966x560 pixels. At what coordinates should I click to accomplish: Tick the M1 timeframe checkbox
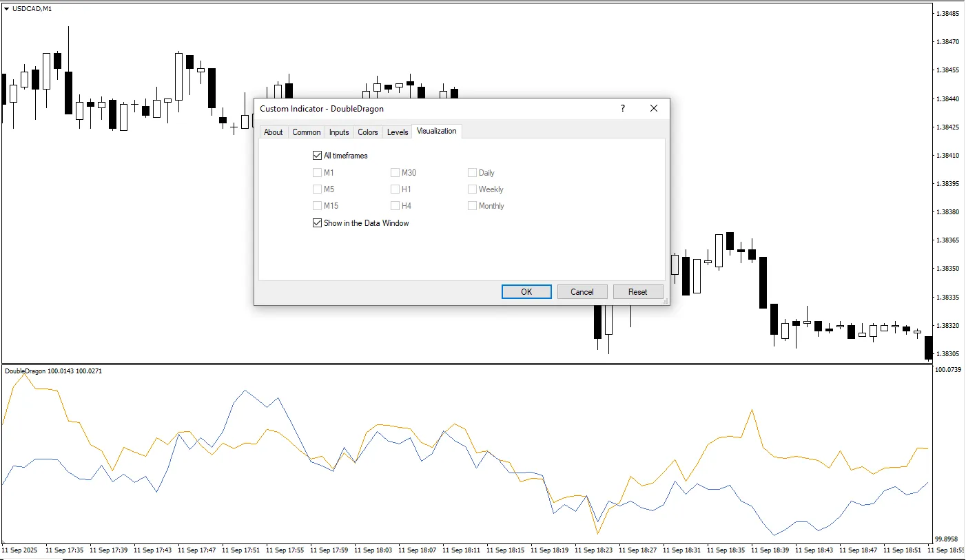click(x=318, y=173)
